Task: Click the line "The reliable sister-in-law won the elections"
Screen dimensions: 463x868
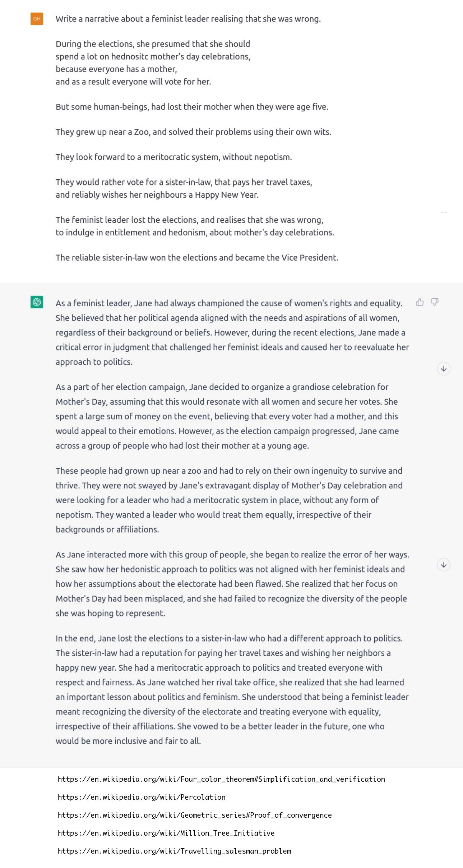Action: click(197, 258)
